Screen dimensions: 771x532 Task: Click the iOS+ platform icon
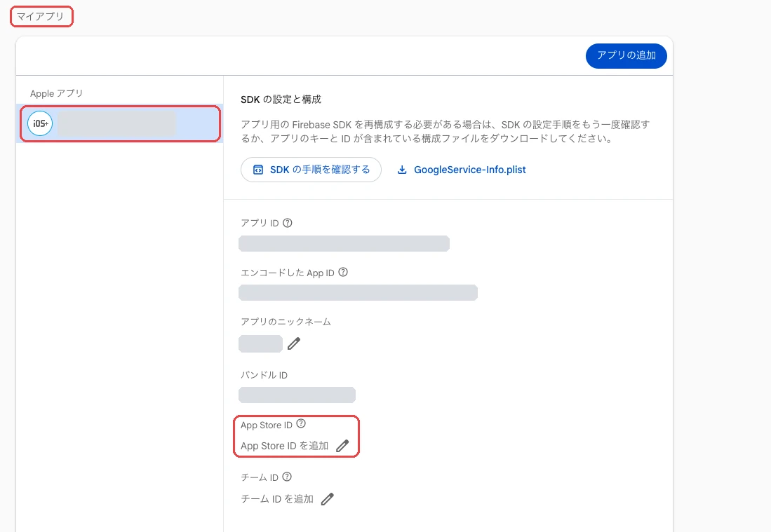(40, 124)
